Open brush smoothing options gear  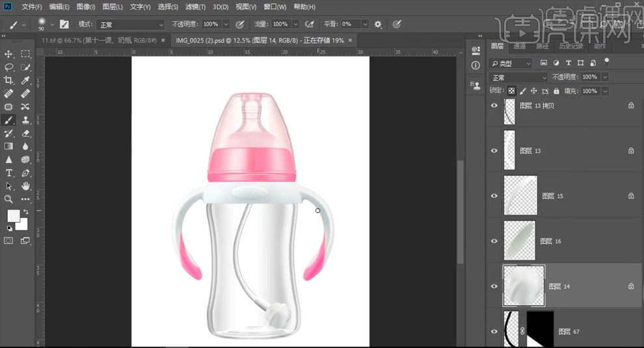(378, 24)
